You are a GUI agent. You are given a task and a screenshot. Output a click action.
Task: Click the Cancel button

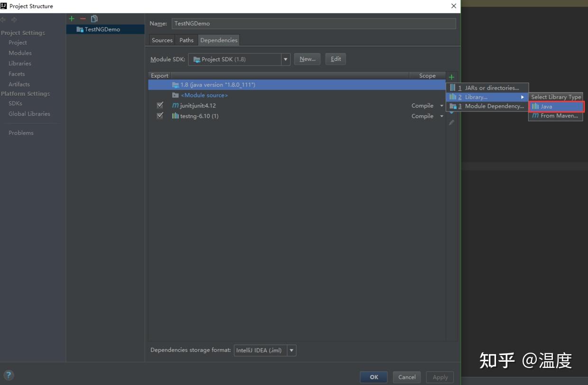[x=406, y=377]
